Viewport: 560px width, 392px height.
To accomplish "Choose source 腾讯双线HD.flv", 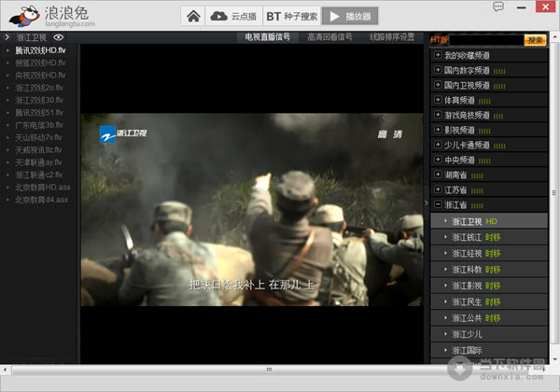I will point(40,50).
